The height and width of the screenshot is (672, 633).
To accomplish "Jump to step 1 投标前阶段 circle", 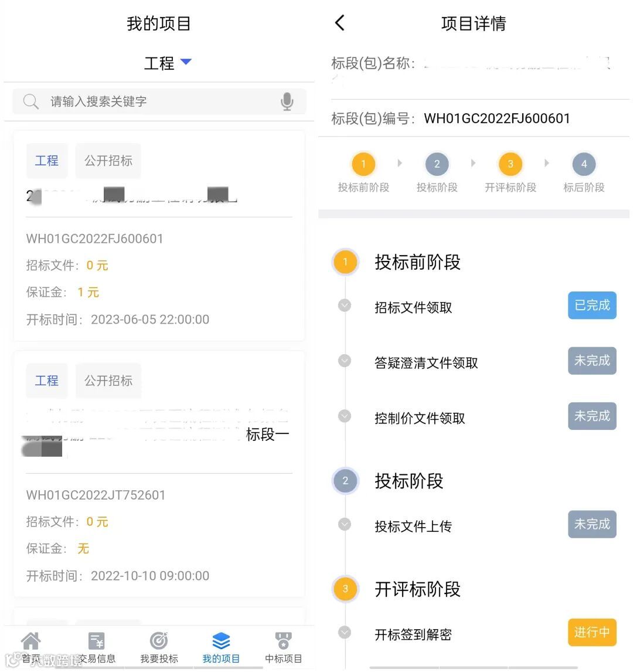I will (x=363, y=165).
